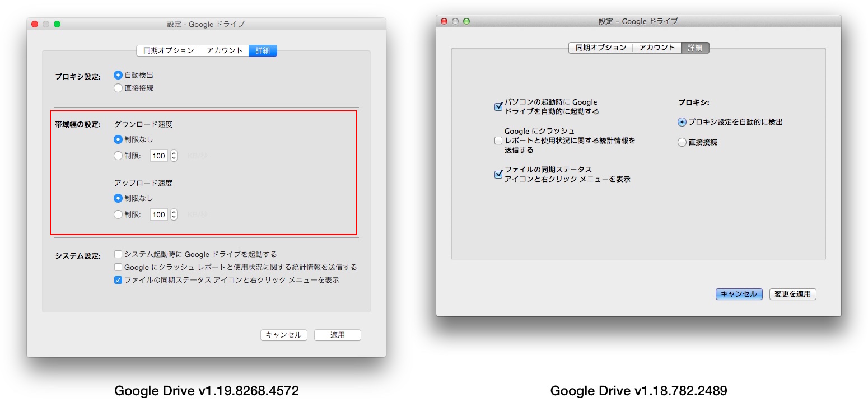Click download speed limit value field
Image resolution: width=868 pixels, height=402 pixels.
click(x=159, y=156)
